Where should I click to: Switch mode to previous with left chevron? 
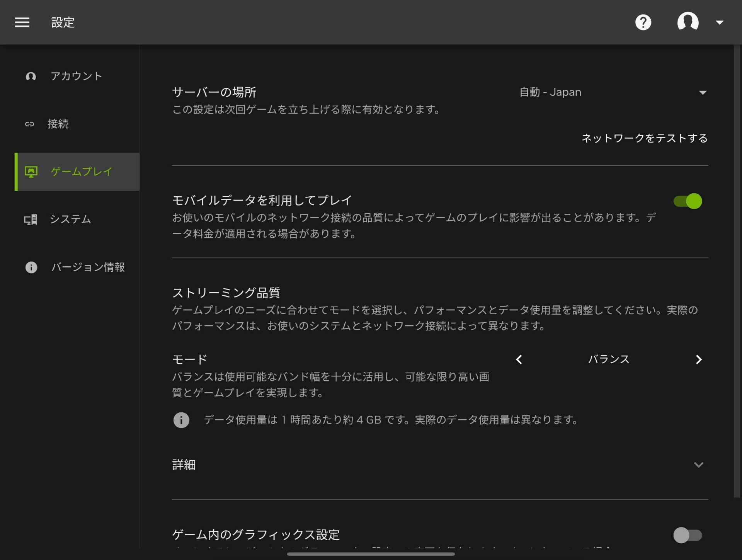click(519, 360)
